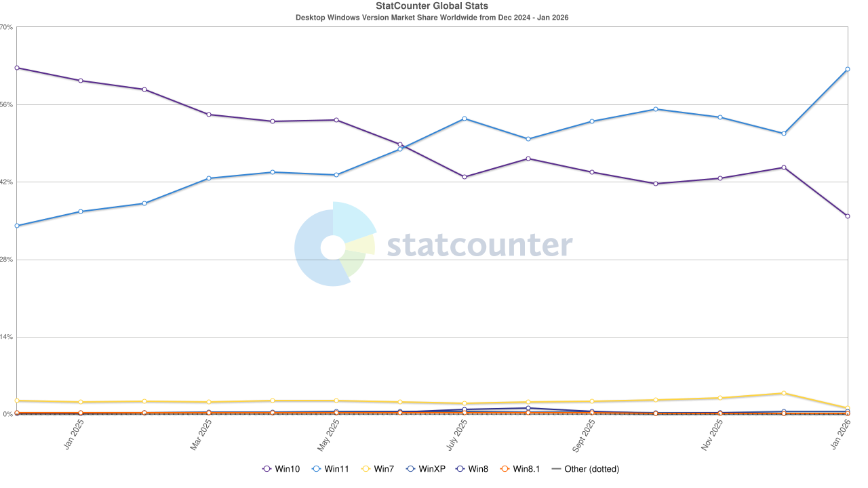Click the Win10 data point at July 2025
The image size is (868, 488).
point(465,177)
